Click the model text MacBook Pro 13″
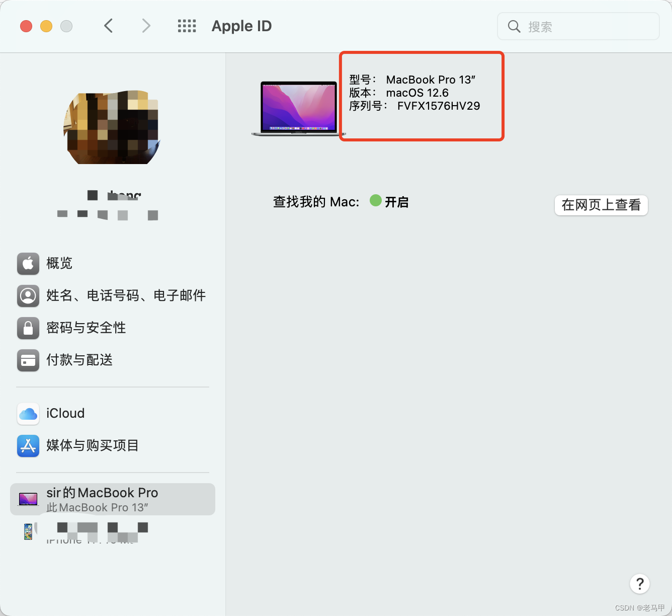672x616 pixels. pos(431,80)
